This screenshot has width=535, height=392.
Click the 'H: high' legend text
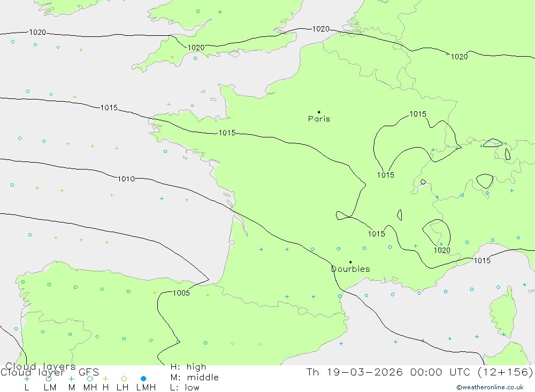point(188,367)
